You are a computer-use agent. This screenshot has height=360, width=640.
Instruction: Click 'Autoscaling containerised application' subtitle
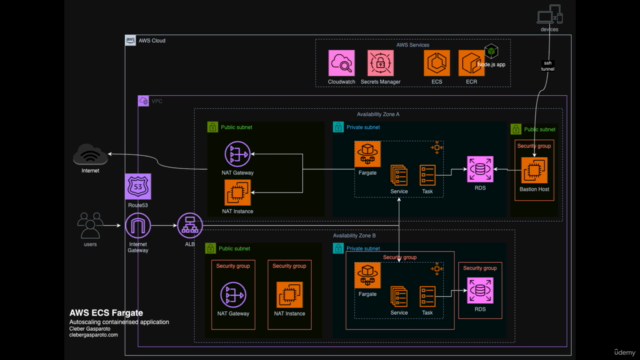pos(119,322)
